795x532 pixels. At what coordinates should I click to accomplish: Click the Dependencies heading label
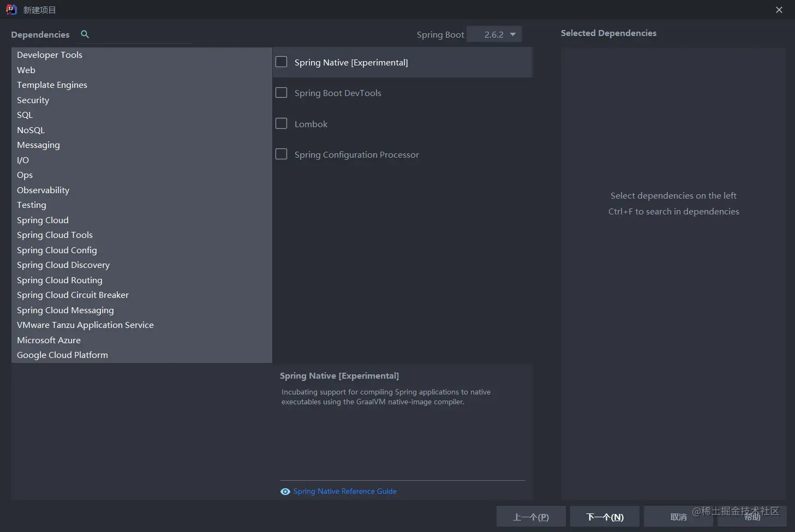[x=40, y=35]
